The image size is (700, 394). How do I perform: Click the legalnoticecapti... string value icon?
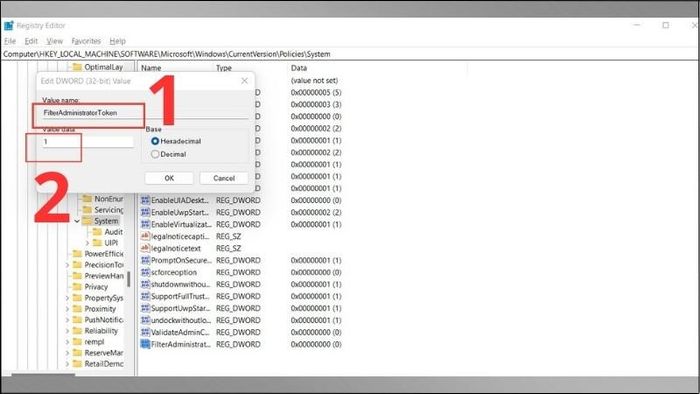click(145, 236)
